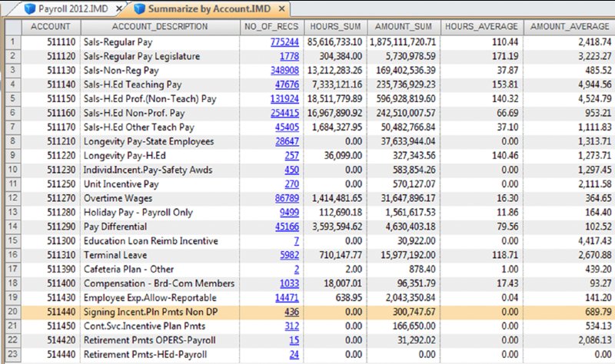The image size is (615, 364).
Task: Click the account number 514420 cell
Action: pyautogui.click(x=51, y=340)
